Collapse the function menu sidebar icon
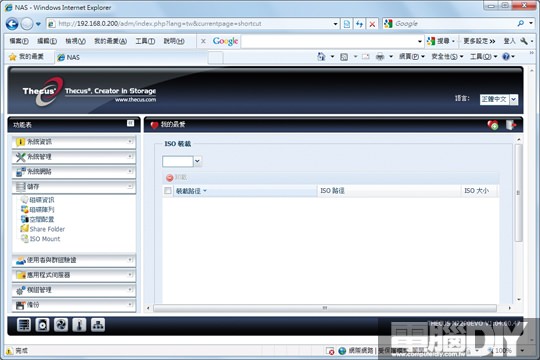Viewport: 540px width, 360px height. 131,123
